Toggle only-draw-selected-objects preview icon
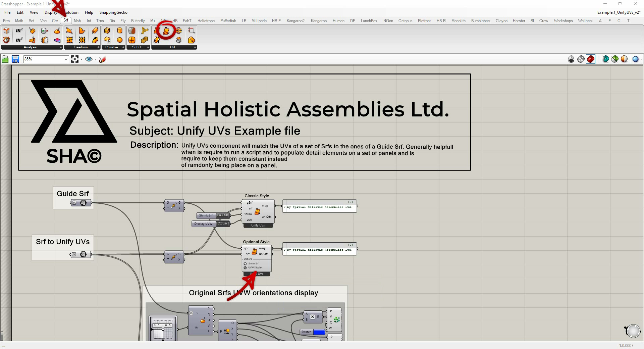 [605, 59]
